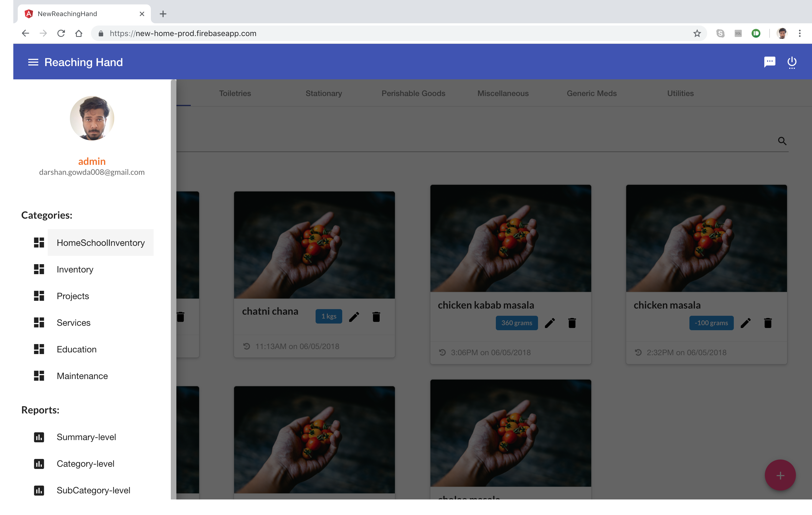Screen dimensions: 812x515
Task: Click the 360 grams quantity badge
Action: pos(516,323)
